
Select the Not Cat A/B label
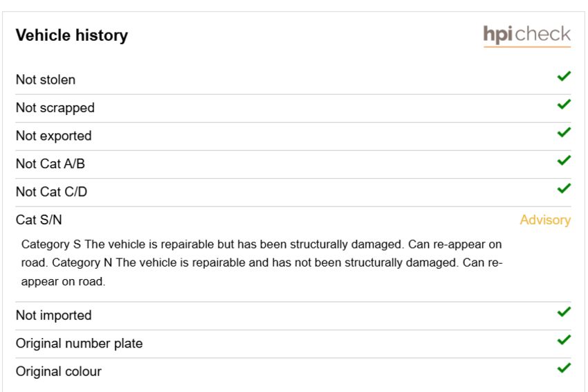pos(50,163)
